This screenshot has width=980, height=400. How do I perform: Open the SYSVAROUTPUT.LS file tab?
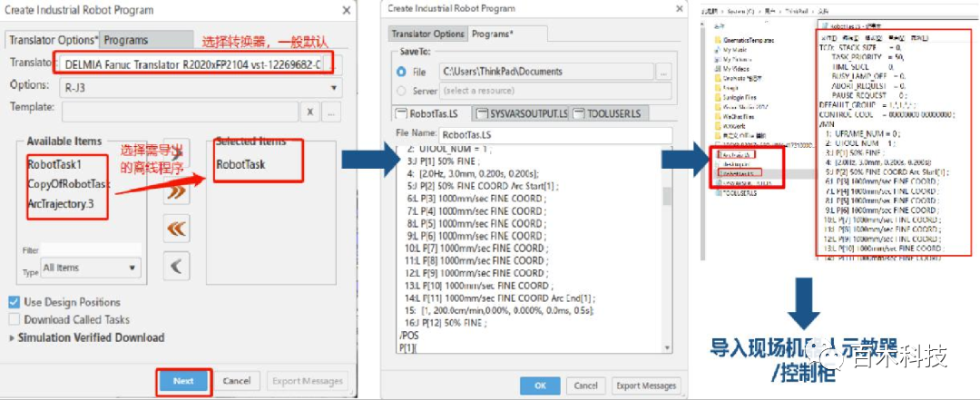[526, 113]
